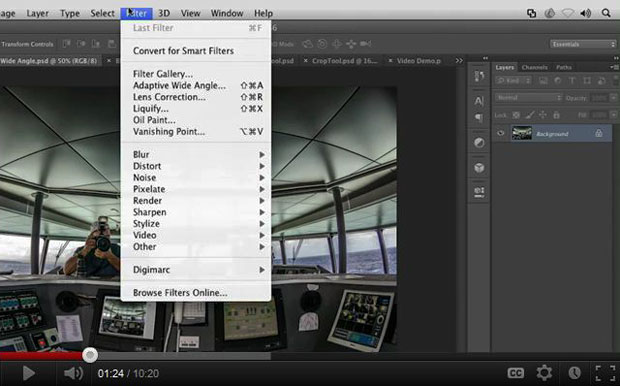Switch to the Paths tab

563,67
